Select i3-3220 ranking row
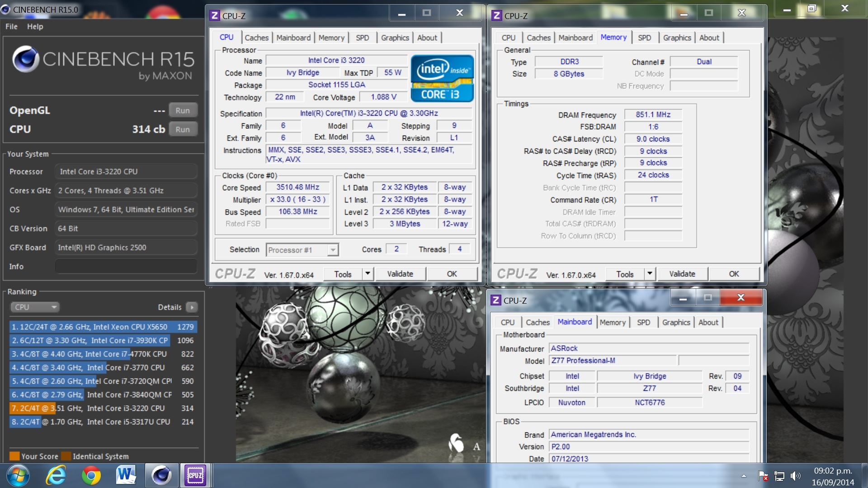The width and height of the screenshot is (868, 488). pyautogui.click(x=103, y=408)
